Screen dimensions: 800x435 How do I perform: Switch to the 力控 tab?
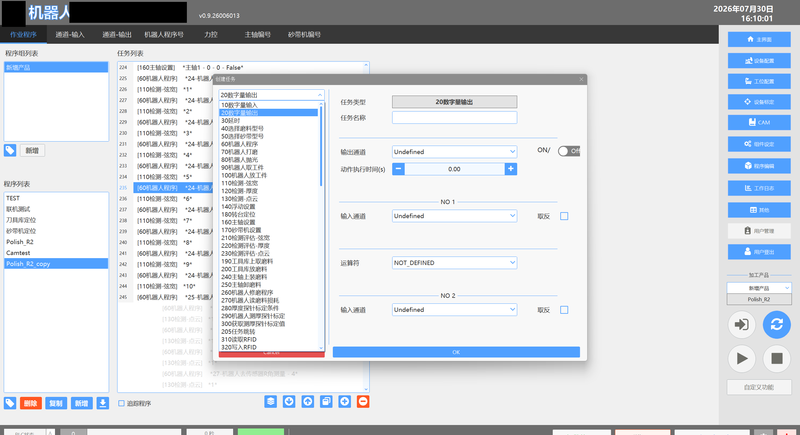(x=211, y=35)
